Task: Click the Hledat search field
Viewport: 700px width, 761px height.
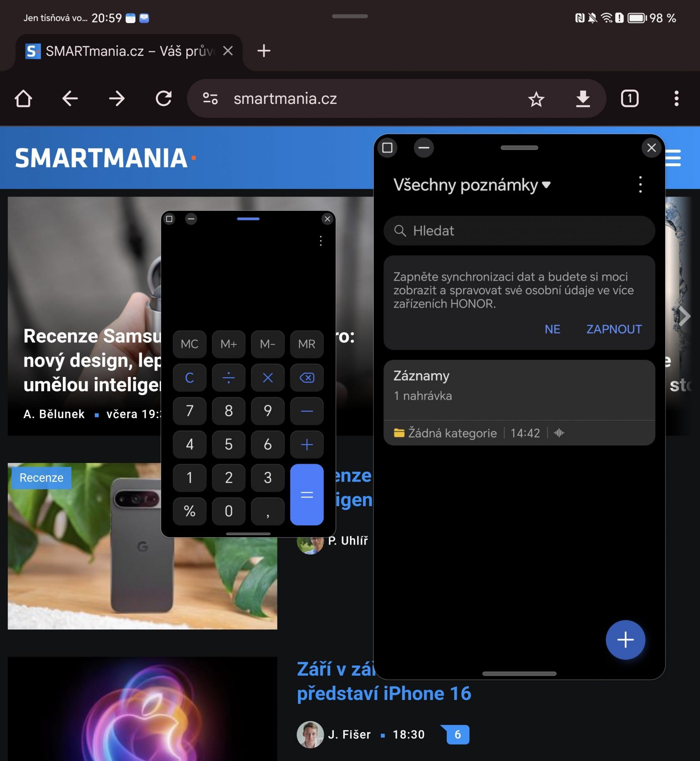Action: point(519,231)
